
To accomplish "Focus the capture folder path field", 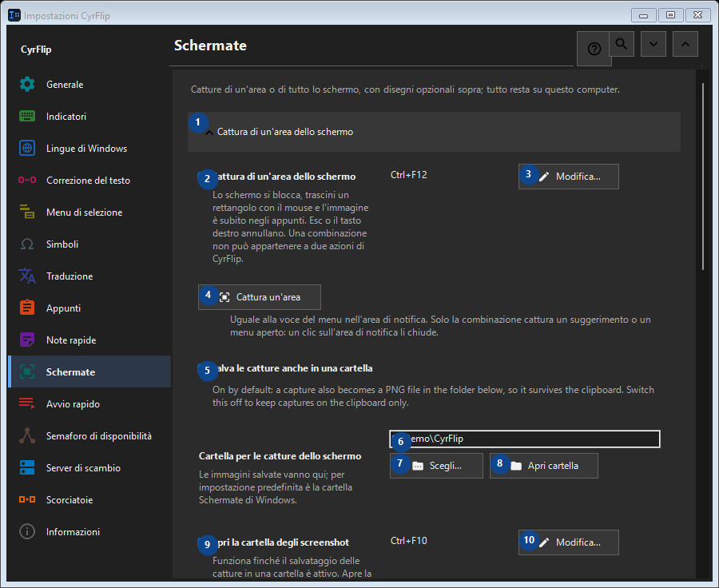I will (x=525, y=439).
